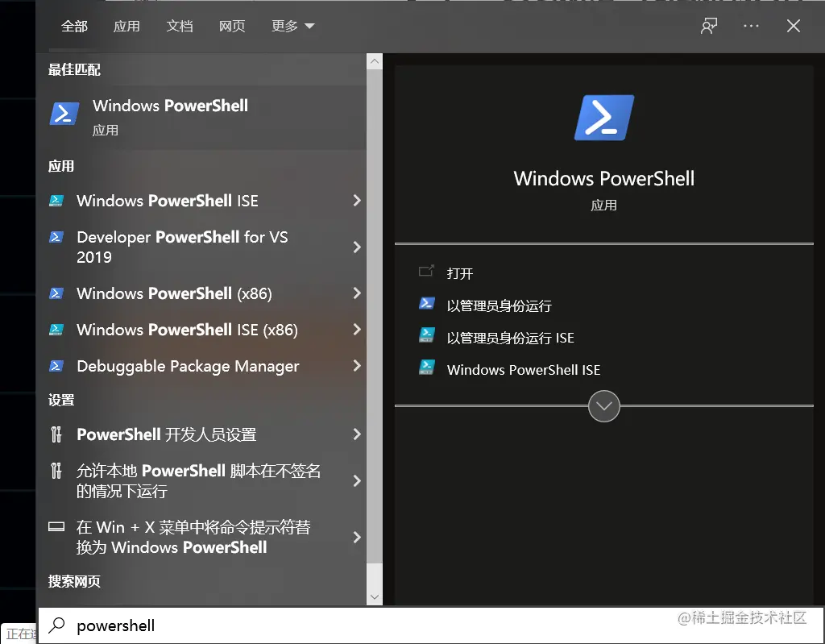
Task: Expand 允许本地 PowerShell 脚本 chevron
Action: click(357, 480)
